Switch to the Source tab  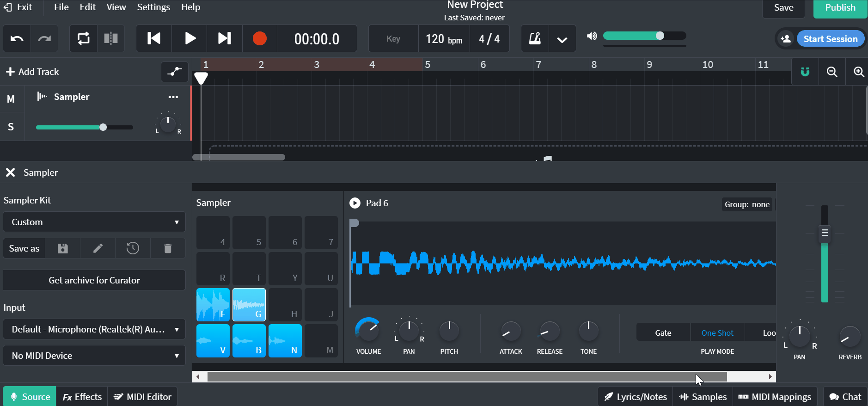click(30, 397)
